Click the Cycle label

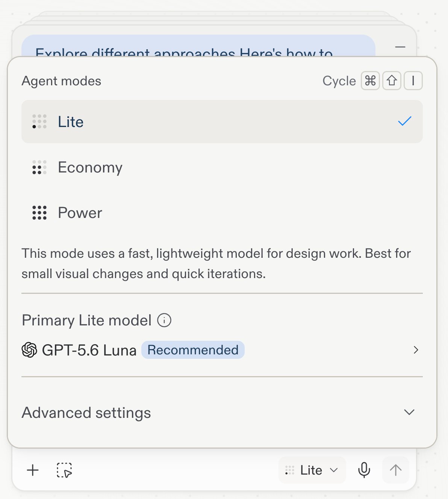click(339, 81)
